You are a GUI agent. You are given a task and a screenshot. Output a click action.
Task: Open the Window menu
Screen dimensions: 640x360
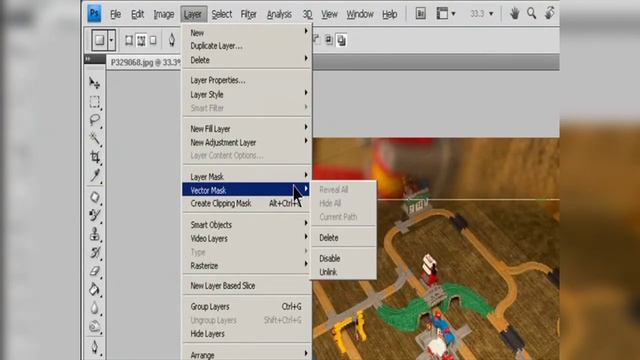coord(360,14)
